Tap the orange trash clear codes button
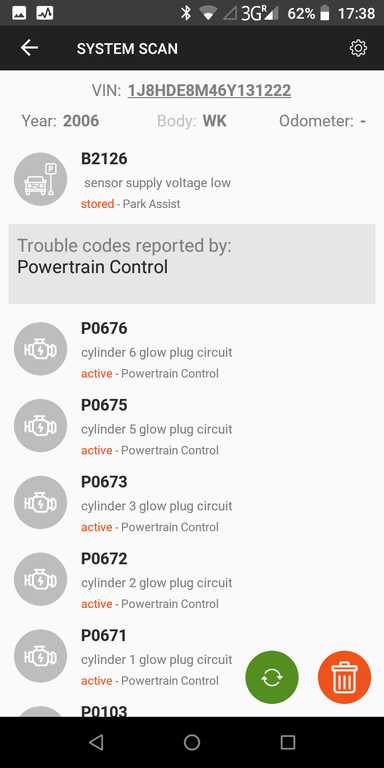The width and height of the screenshot is (384, 768). tap(344, 677)
